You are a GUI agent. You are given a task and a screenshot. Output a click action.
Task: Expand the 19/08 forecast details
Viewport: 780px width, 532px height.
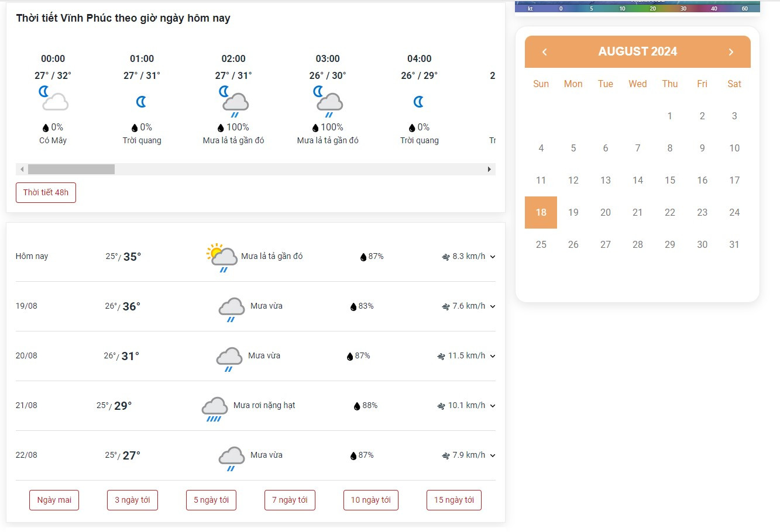493,306
